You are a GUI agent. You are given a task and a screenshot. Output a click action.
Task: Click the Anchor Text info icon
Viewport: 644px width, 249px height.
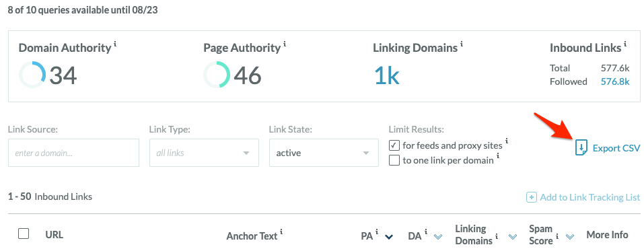(x=282, y=232)
